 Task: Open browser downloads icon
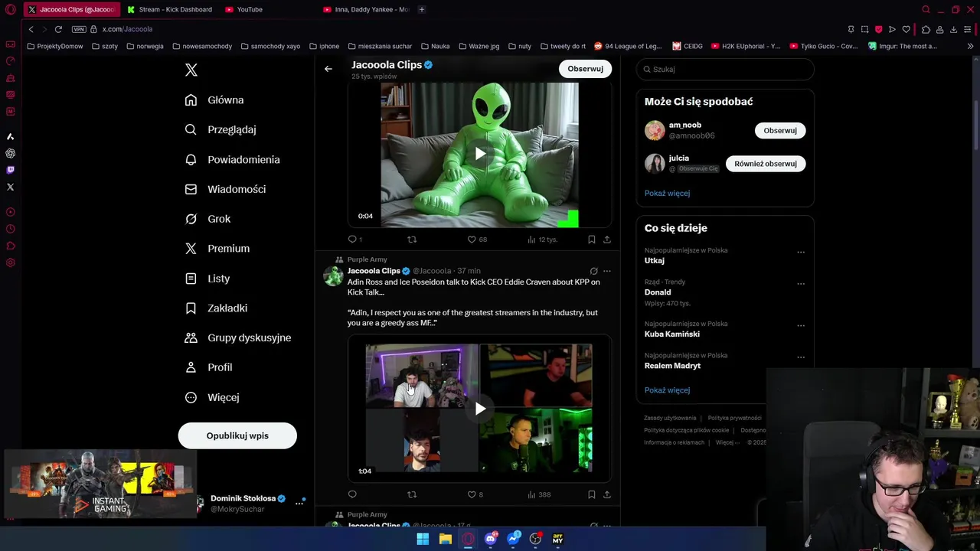coord(953,29)
